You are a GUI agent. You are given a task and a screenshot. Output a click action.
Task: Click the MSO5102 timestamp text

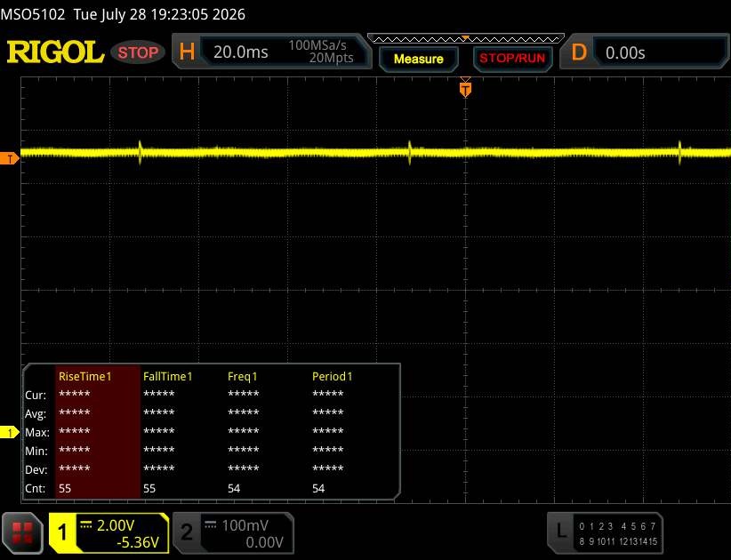pyautogui.click(x=123, y=14)
